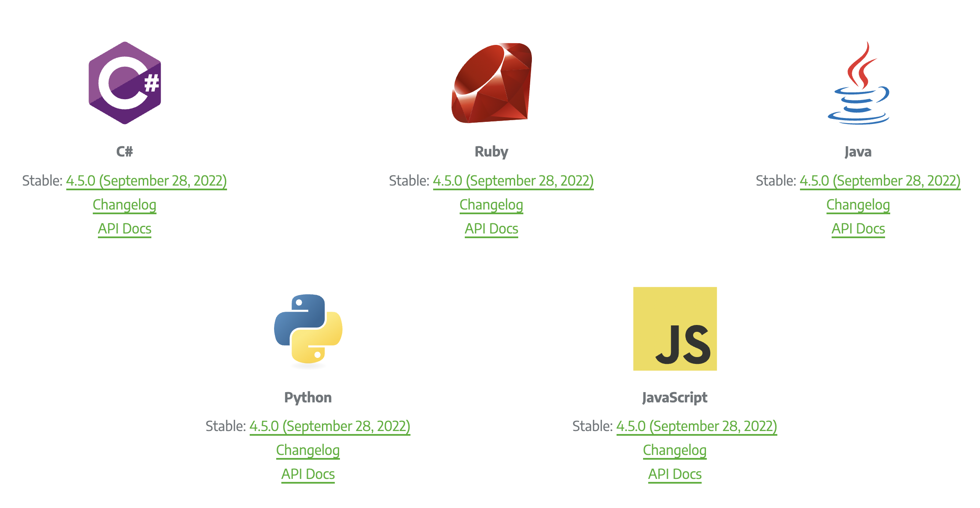The image size is (980, 508).
Task: Open the Ruby API Docs
Action: [491, 229]
